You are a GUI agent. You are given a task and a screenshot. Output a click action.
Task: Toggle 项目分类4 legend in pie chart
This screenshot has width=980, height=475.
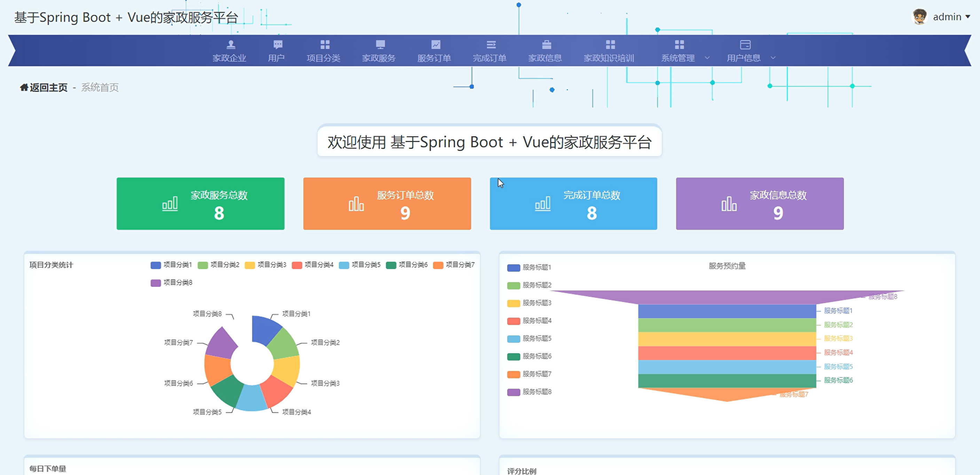point(313,265)
